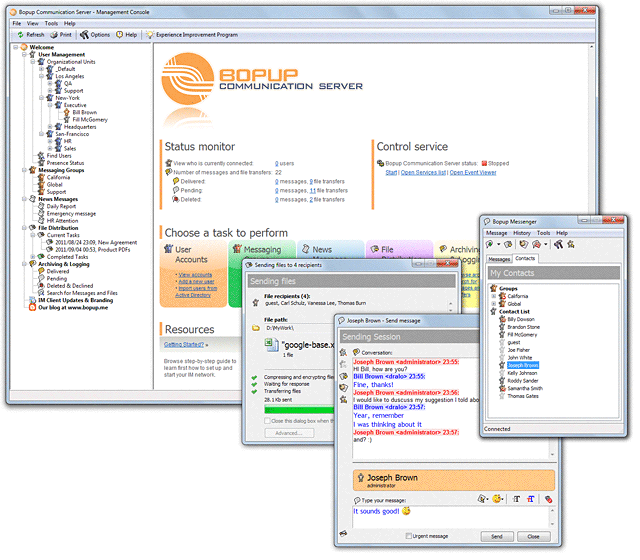This screenshot has height=560, width=640.
Task: Switch to Messages tab in Bopup Messenger
Action: point(499,260)
